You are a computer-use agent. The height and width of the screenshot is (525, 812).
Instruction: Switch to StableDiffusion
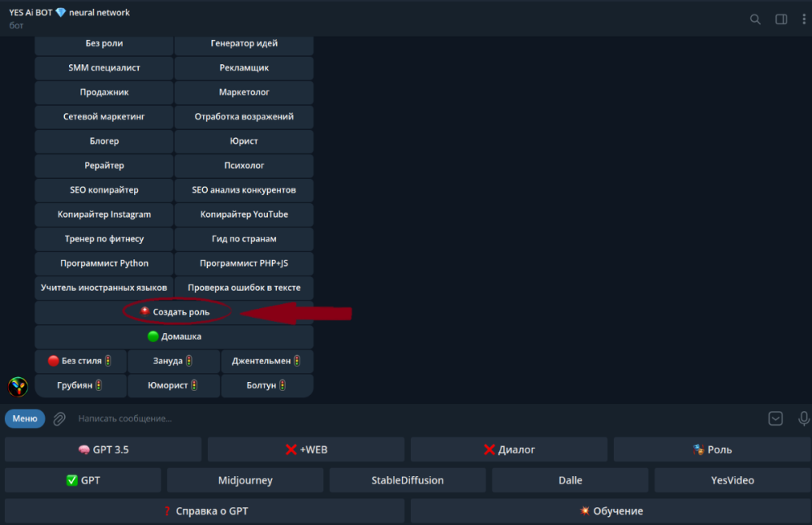(x=408, y=480)
